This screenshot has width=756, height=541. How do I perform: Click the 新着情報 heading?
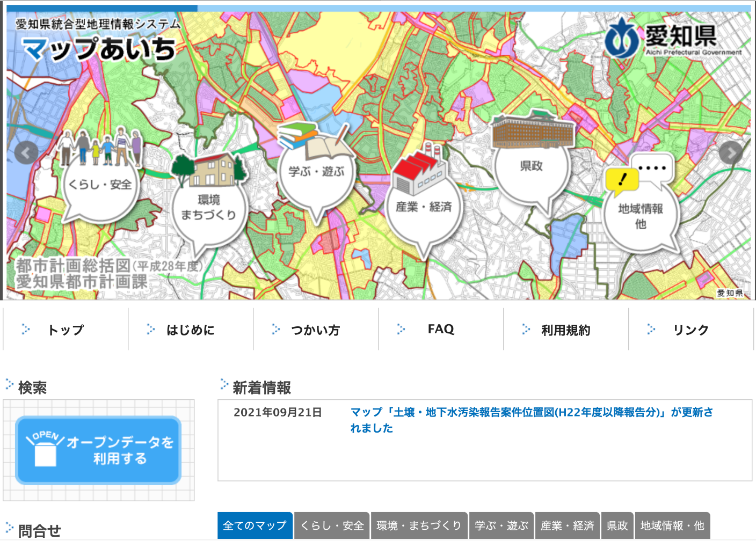[261, 388]
